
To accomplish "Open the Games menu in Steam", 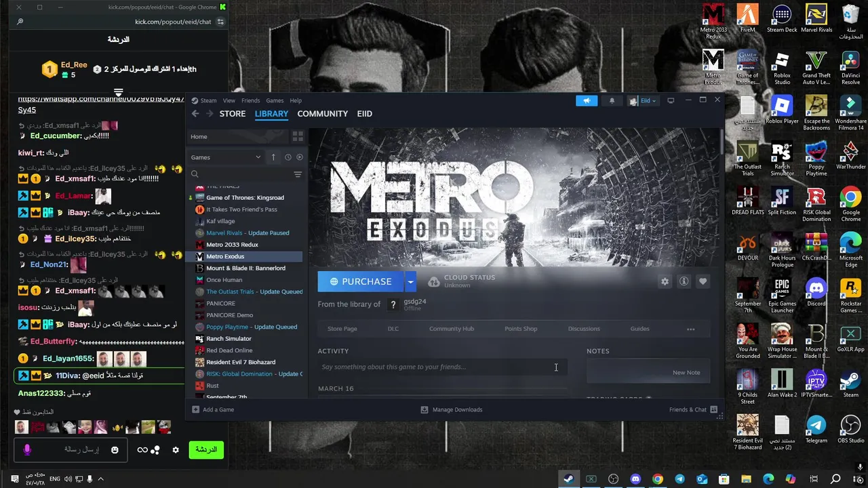I will click(275, 100).
